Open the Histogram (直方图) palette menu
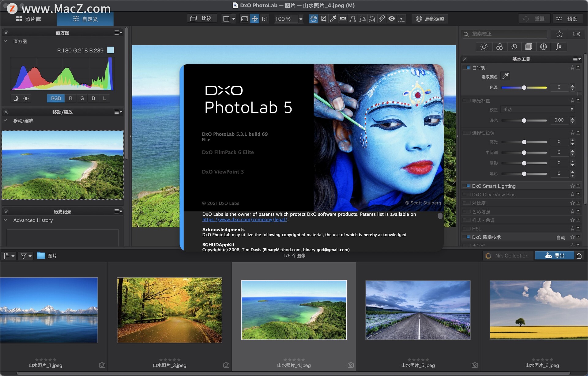 118,32
